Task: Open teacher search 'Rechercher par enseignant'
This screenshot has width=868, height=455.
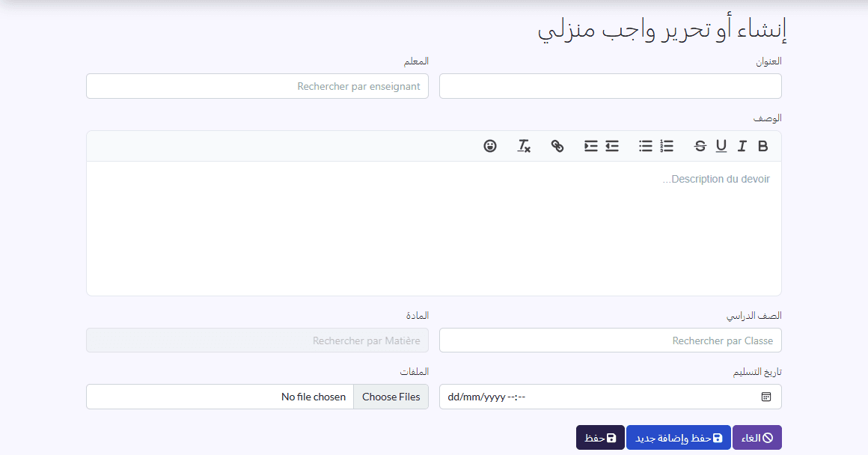Action: (x=257, y=86)
